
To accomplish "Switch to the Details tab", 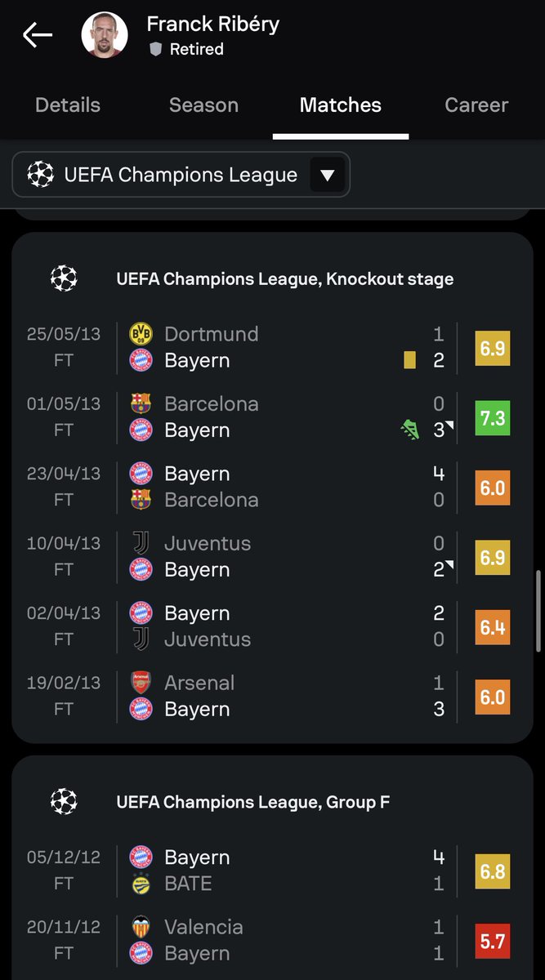I will 68,105.
